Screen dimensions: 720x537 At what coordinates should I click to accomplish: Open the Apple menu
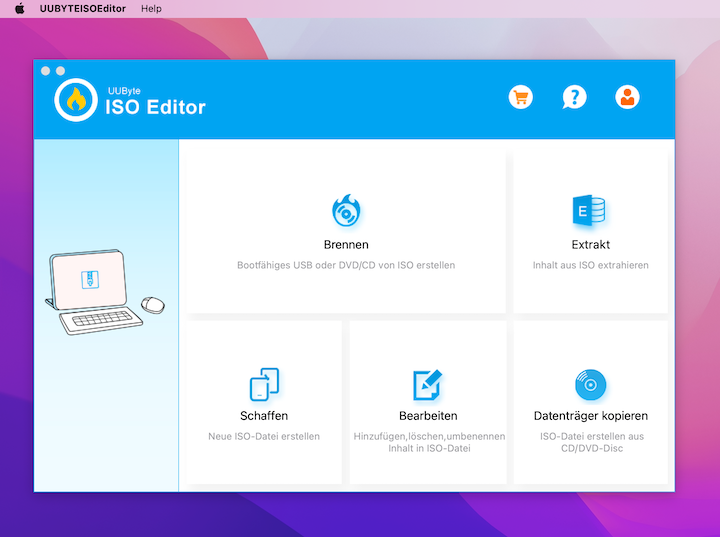20,9
